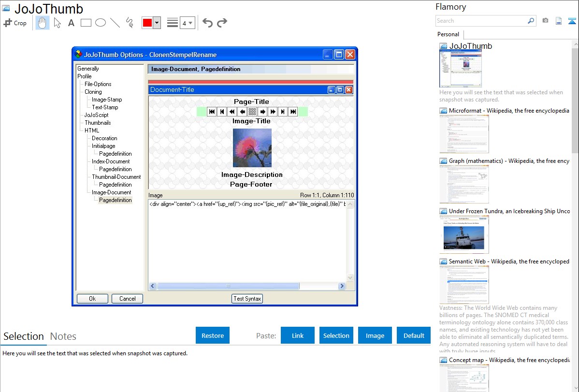This screenshot has height=392, width=579.
Task: Select Cloning tree item
Action: pos(93,92)
